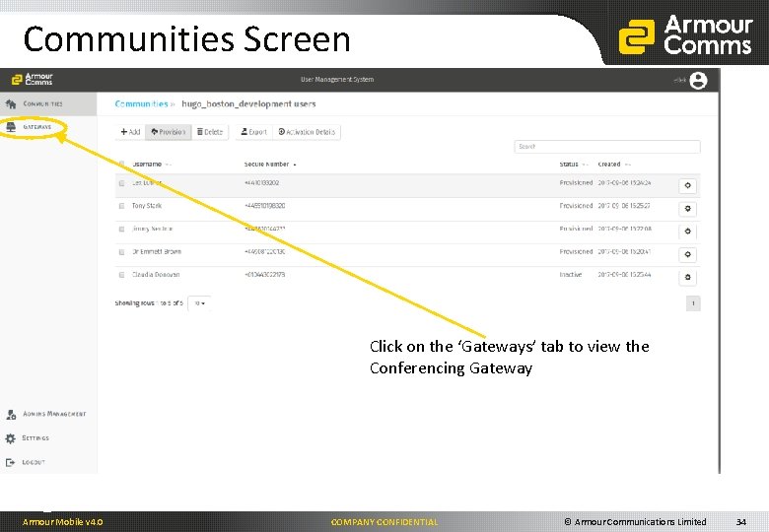Sort the table by Username
This screenshot has width=769, height=532.
[152, 165]
